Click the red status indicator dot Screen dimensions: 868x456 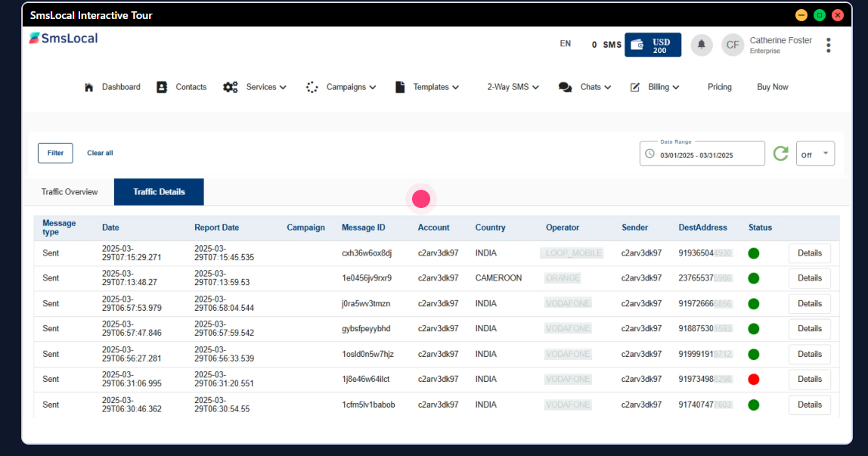pos(753,379)
